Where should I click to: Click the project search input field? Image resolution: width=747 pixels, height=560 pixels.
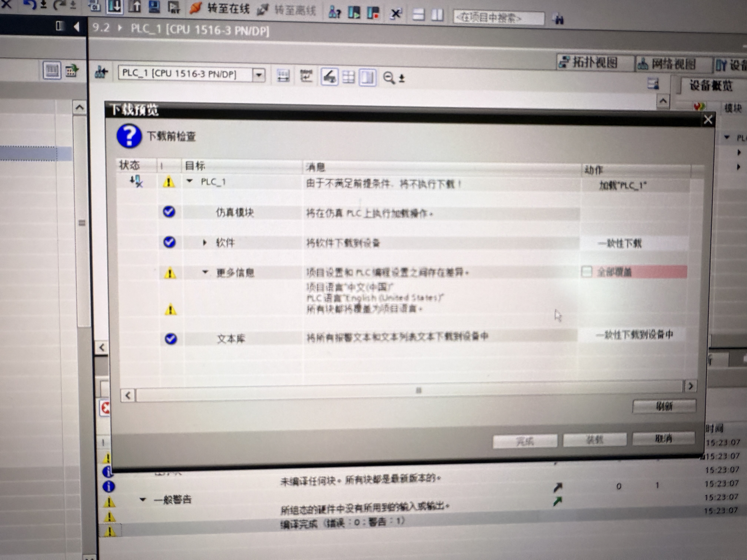pyautogui.click(x=498, y=18)
